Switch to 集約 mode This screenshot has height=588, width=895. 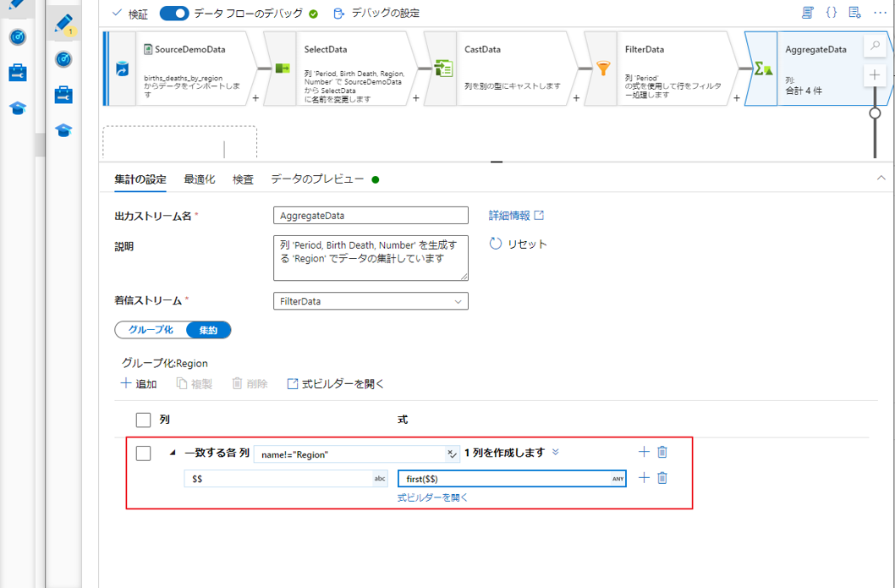pos(208,330)
